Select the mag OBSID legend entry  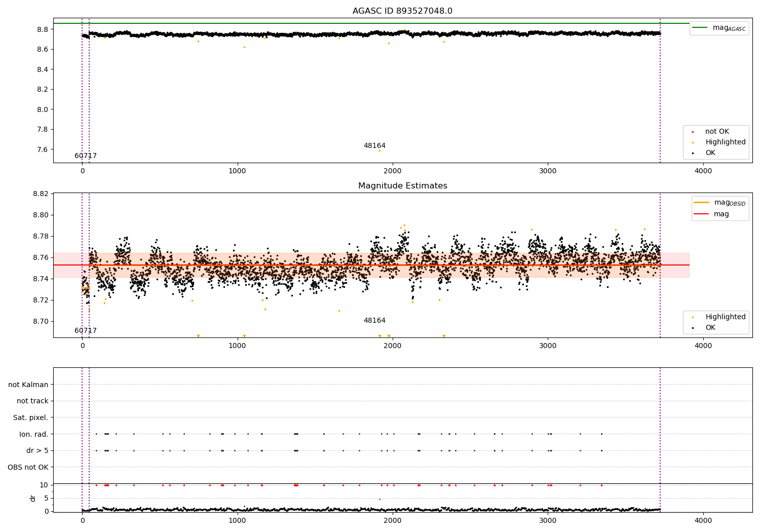[x=720, y=203]
